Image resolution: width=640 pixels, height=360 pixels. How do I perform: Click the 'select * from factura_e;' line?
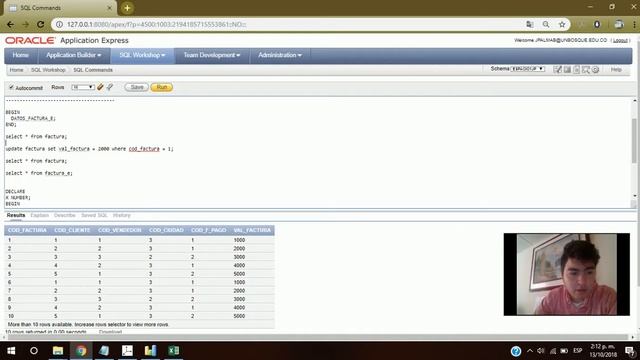click(x=39, y=173)
